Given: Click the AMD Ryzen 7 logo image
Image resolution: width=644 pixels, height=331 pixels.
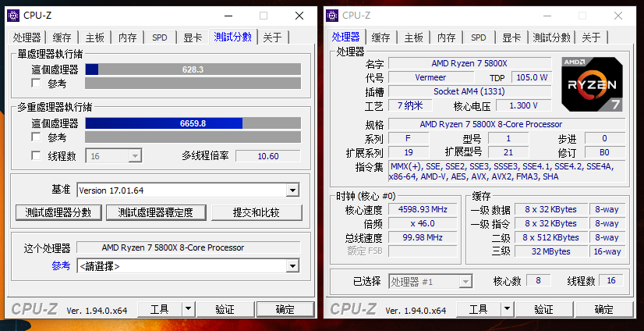Looking at the screenshot, I should coord(593,84).
